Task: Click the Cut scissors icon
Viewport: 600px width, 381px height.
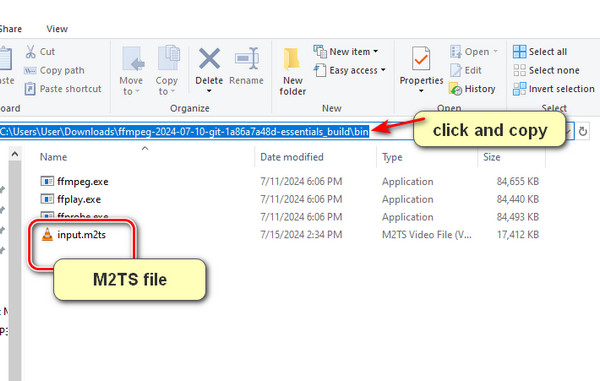Action: pyautogui.click(x=31, y=52)
